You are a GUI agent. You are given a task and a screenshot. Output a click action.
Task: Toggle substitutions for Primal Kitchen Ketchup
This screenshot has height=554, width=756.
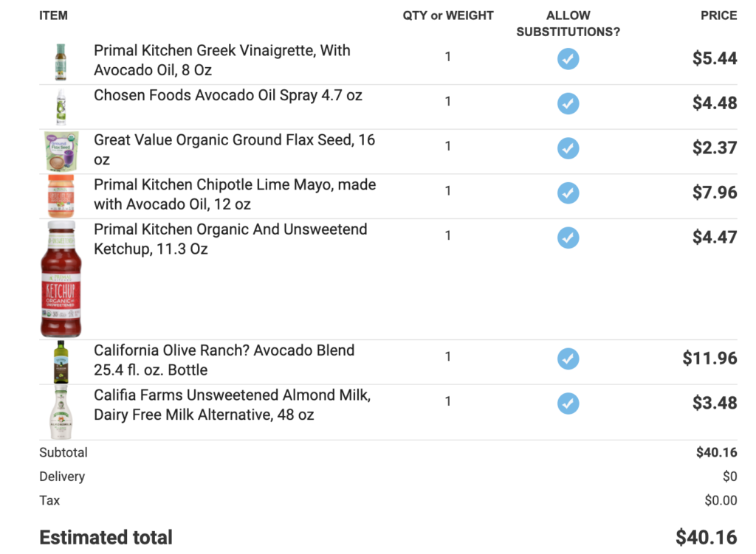(568, 238)
